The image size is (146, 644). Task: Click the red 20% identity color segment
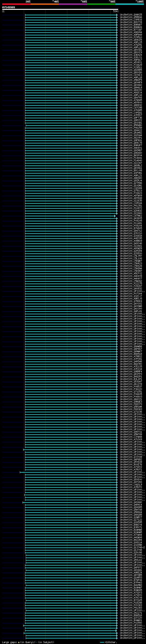pos(16,4)
